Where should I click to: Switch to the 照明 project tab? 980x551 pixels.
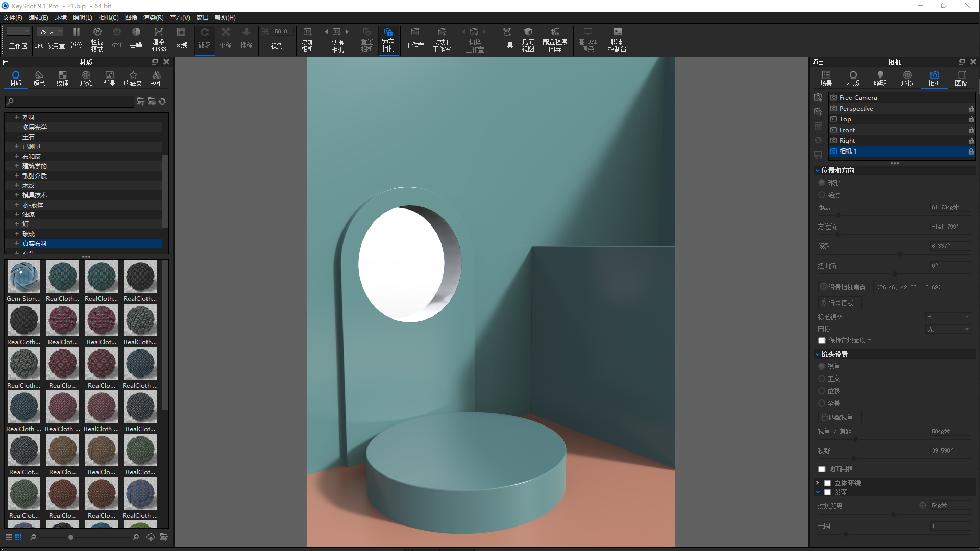tap(880, 79)
